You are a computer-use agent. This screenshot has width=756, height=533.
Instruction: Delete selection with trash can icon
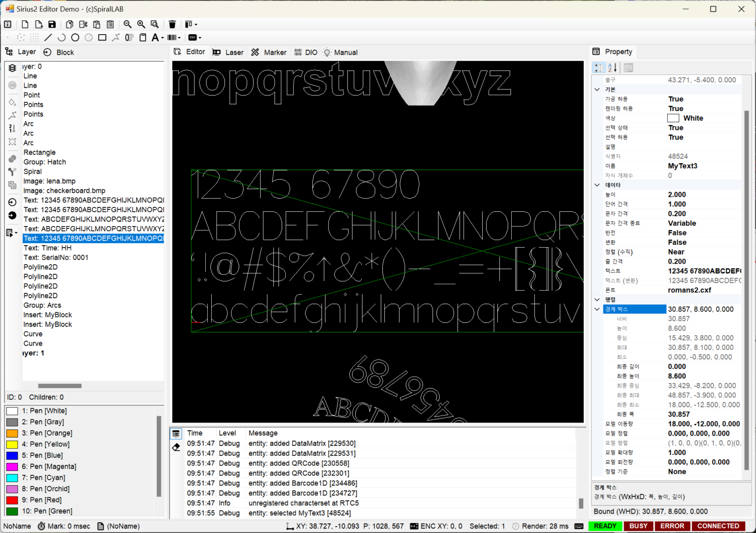pos(172,24)
